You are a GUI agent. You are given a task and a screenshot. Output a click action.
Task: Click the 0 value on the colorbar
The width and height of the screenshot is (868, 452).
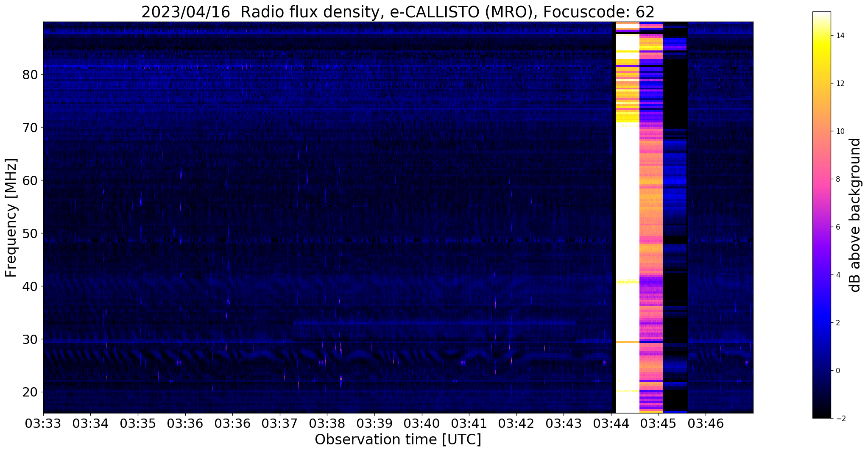coord(837,371)
